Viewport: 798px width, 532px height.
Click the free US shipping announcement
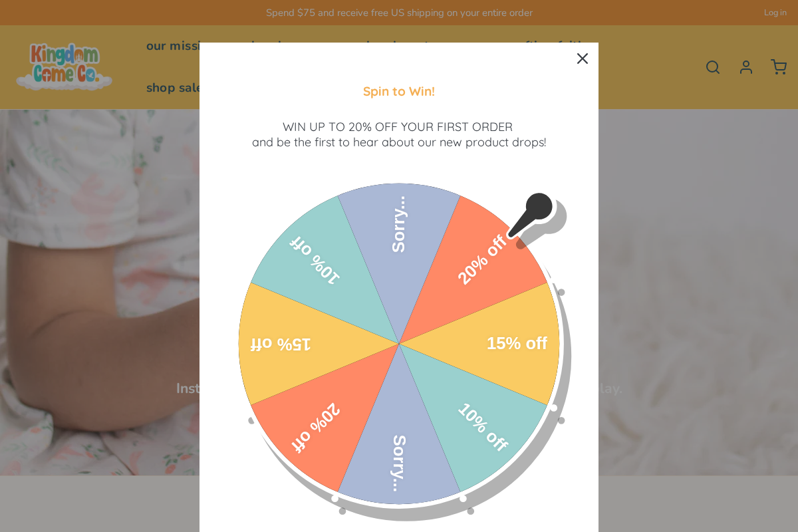(x=399, y=13)
